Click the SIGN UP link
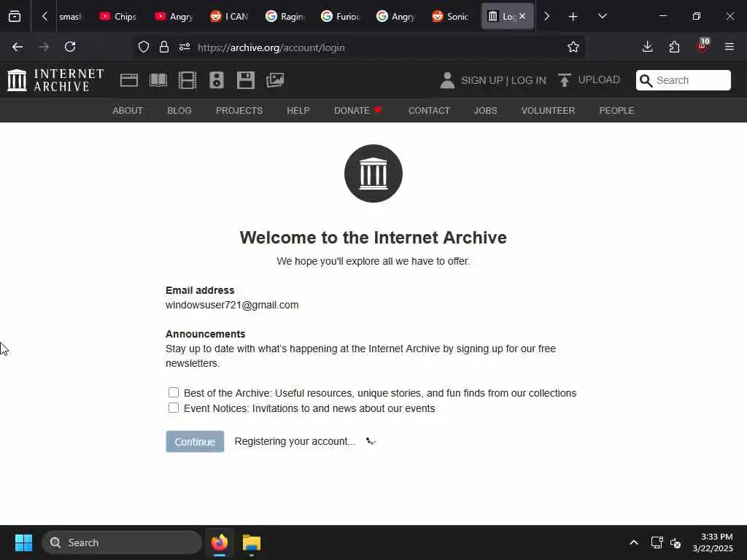The height and width of the screenshot is (560, 747). pos(481,80)
